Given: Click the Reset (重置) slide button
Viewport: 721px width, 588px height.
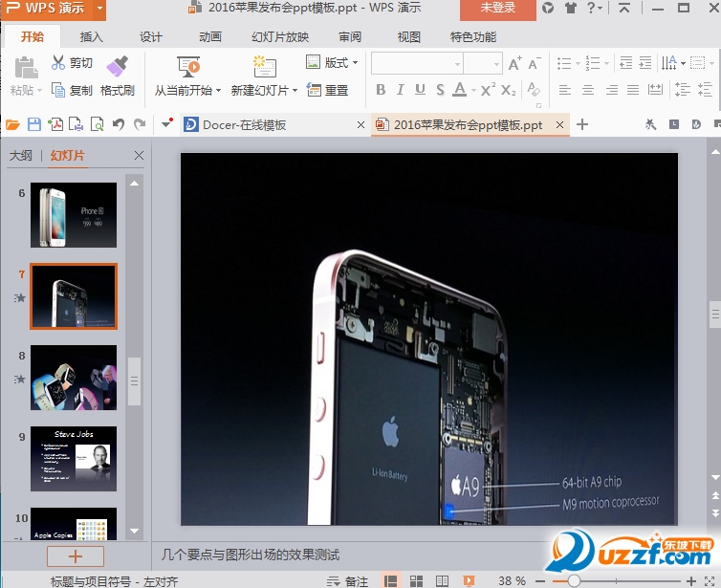Looking at the screenshot, I should tap(327, 90).
